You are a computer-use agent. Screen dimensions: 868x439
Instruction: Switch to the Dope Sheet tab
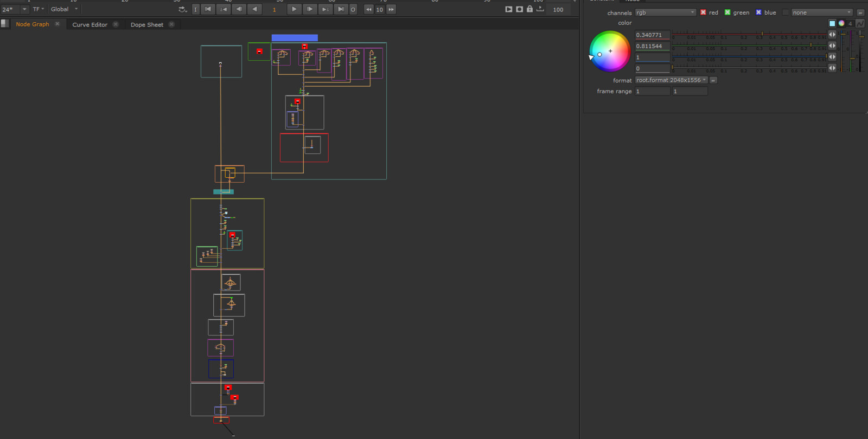click(x=147, y=24)
